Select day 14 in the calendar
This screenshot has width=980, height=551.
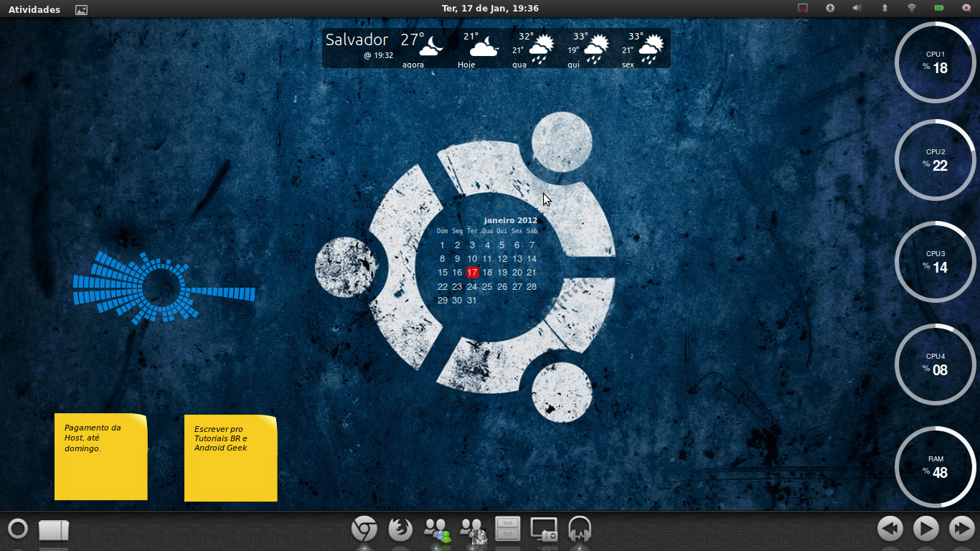coord(532,259)
